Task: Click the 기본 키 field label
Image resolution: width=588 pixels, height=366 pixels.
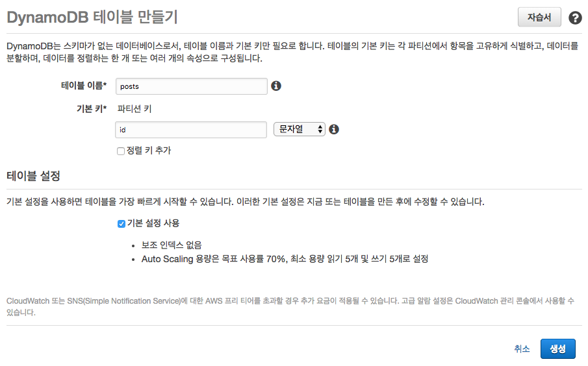Action: (92, 108)
